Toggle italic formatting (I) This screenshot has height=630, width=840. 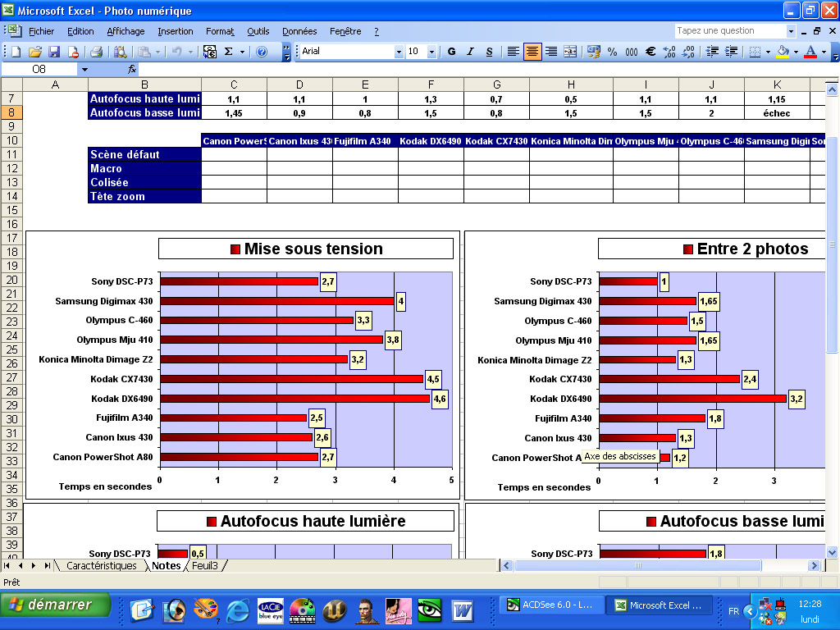(470, 52)
